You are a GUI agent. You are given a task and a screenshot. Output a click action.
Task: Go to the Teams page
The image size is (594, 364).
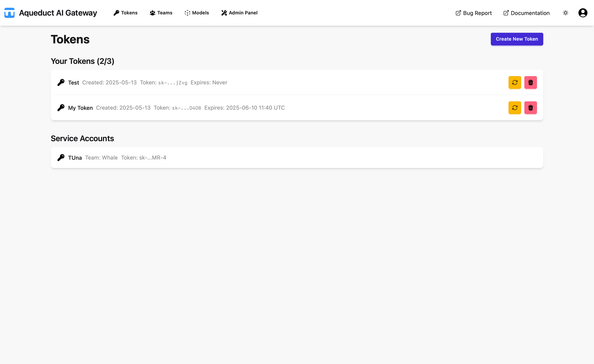click(161, 13)
